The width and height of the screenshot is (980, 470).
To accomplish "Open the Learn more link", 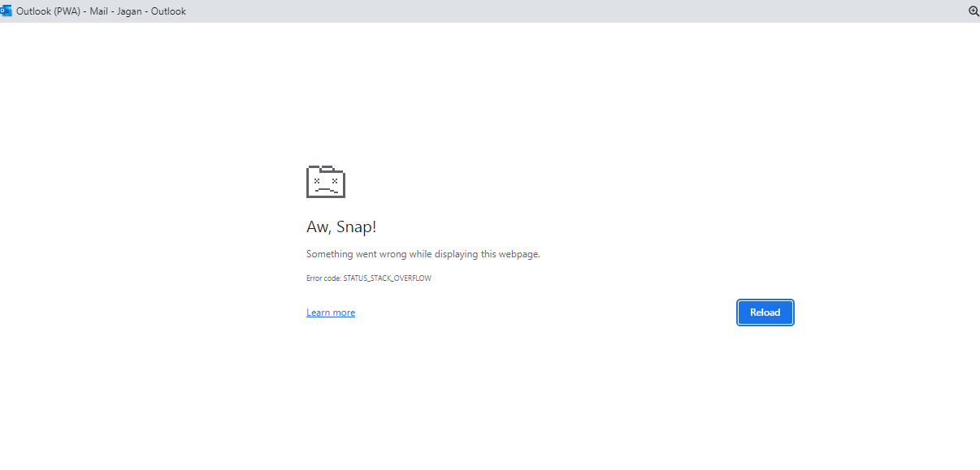I will click(x=331, y=313).
